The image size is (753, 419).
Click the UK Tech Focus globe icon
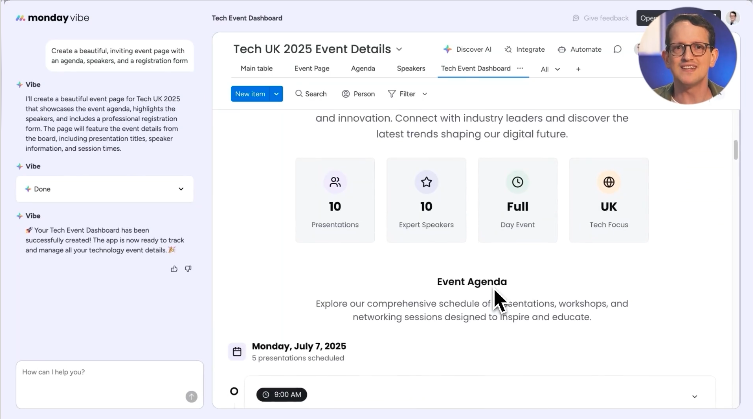click(609, 182)
